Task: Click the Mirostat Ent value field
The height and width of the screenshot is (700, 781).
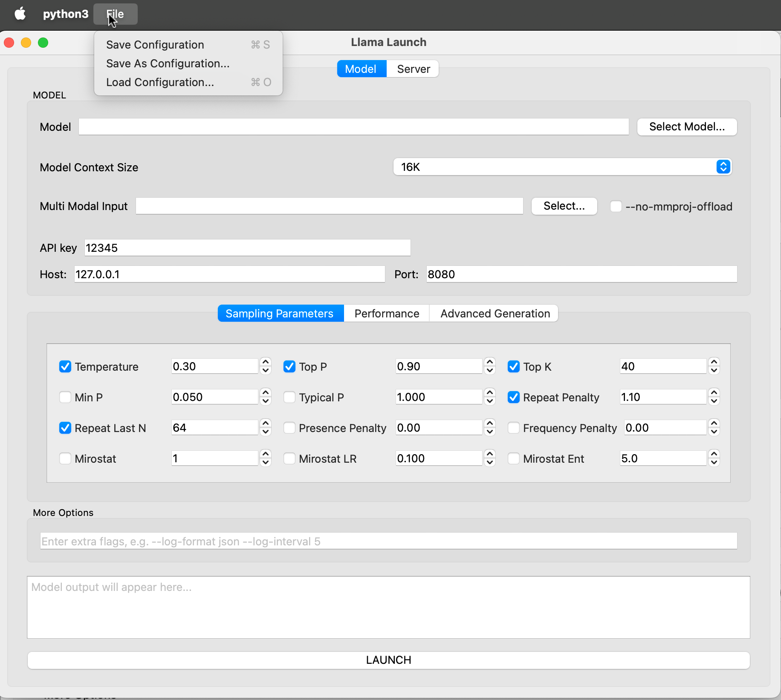Action: tap(663, 458)
